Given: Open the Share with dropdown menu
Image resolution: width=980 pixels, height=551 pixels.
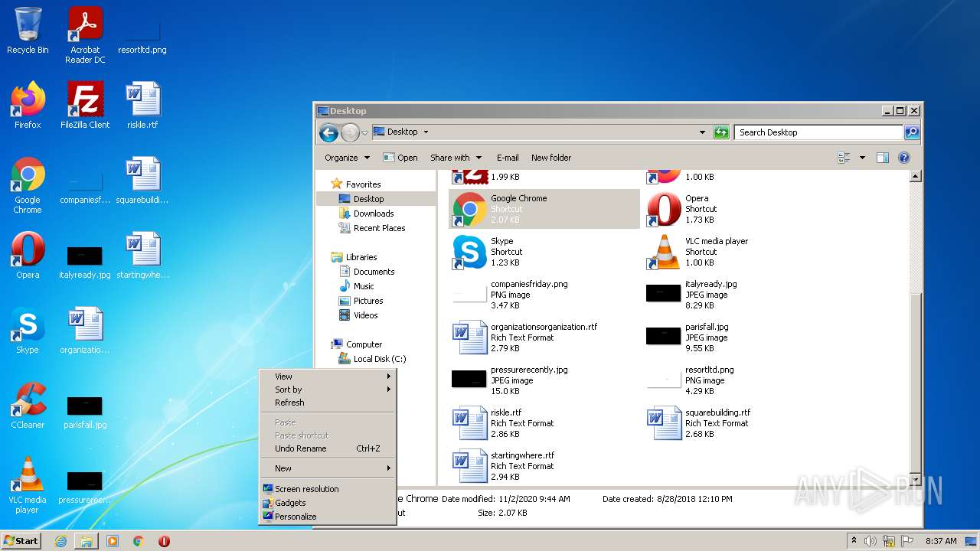Looking at the screenshot, I should tap(456, 158).
